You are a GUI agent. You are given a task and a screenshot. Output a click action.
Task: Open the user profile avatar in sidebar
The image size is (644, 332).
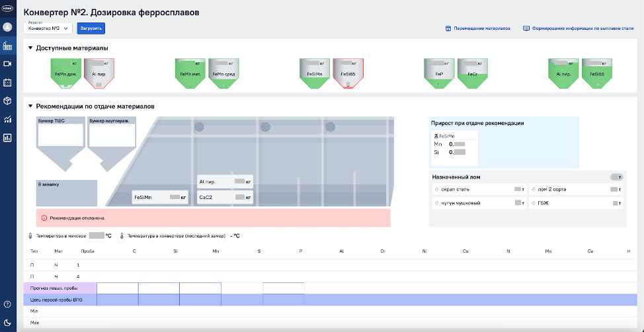[x=8, y=28]
